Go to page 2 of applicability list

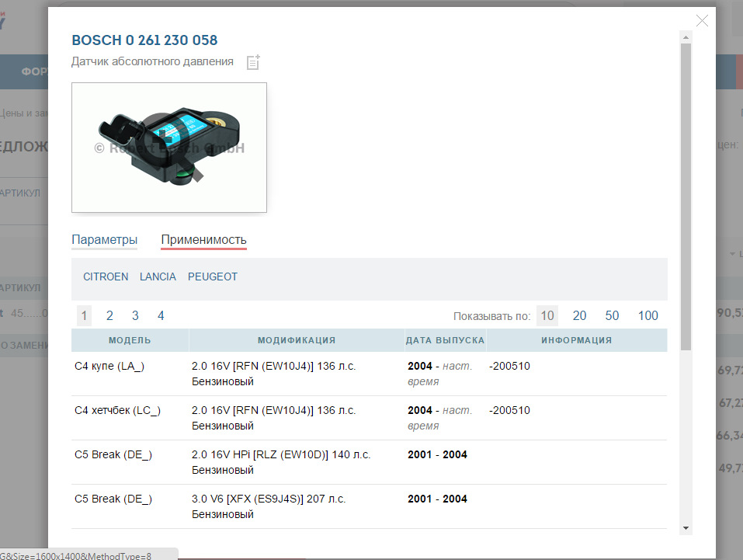tap(109, 316)
